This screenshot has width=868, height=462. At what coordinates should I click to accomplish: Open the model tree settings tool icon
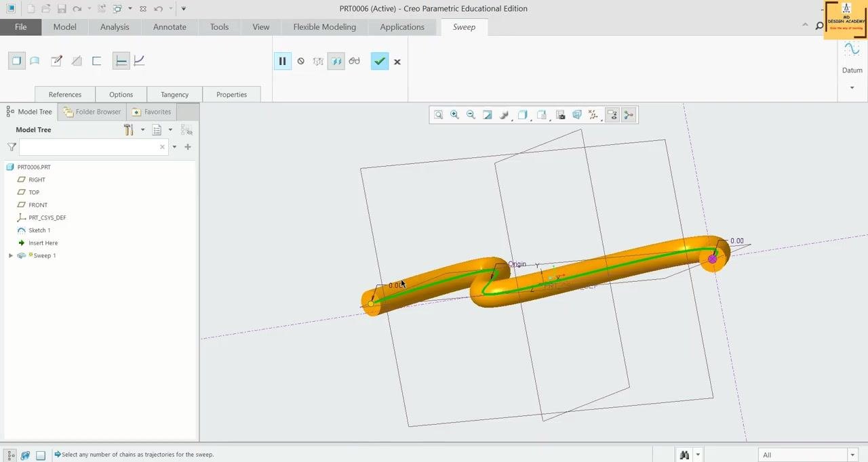tap(128, 130)
